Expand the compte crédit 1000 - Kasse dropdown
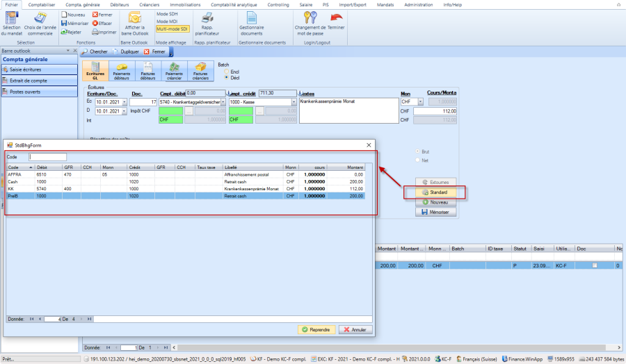The width and height of the screenshot is (626, 364). pos(294,102)
